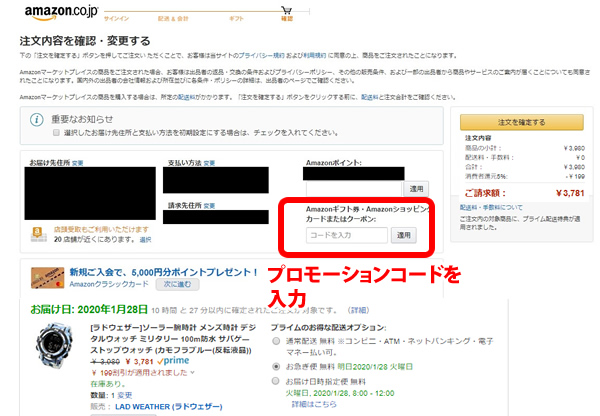Click the cart icon in the progress bar
This screenshot has width=600, height=416.
pyautogui.click(x=286, y=9)
